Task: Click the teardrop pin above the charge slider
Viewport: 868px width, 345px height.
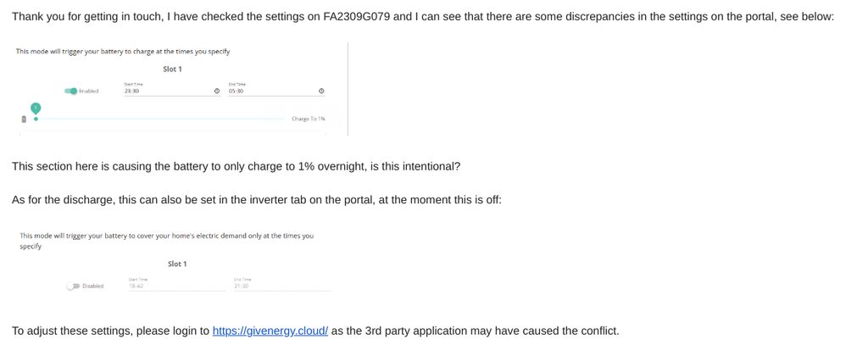Action: 36,108
